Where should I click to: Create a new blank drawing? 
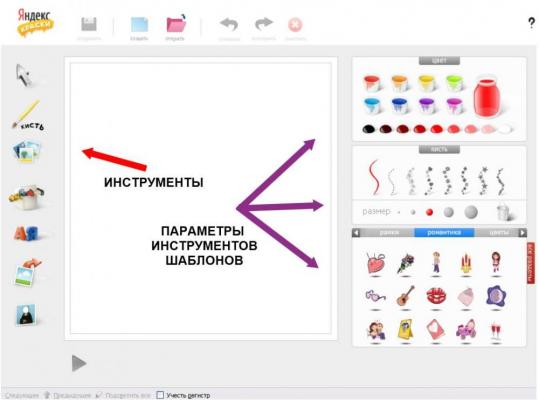click(x=139, y=25)
